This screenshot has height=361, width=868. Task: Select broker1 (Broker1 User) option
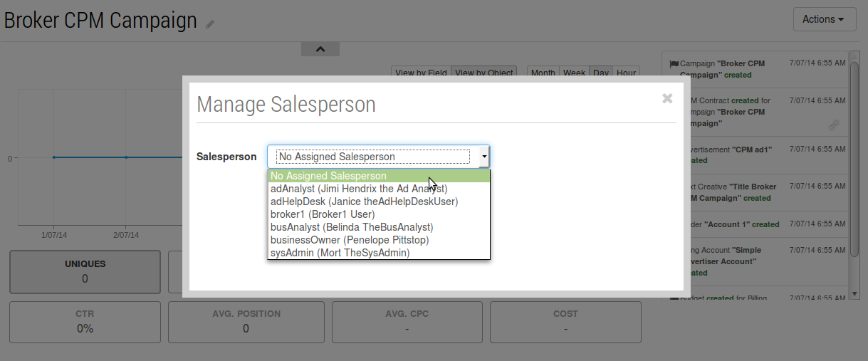tap(379, 214)
